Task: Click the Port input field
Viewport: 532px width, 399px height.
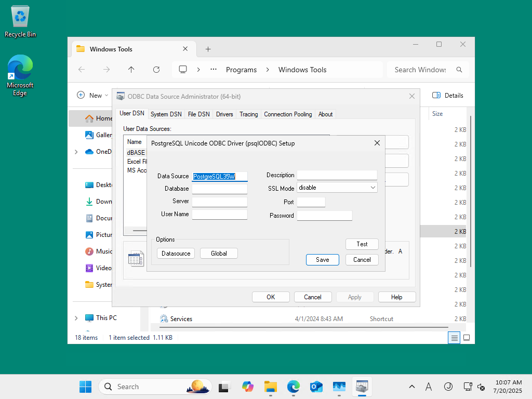Action: pyautogui.click(x=311, y=202)
